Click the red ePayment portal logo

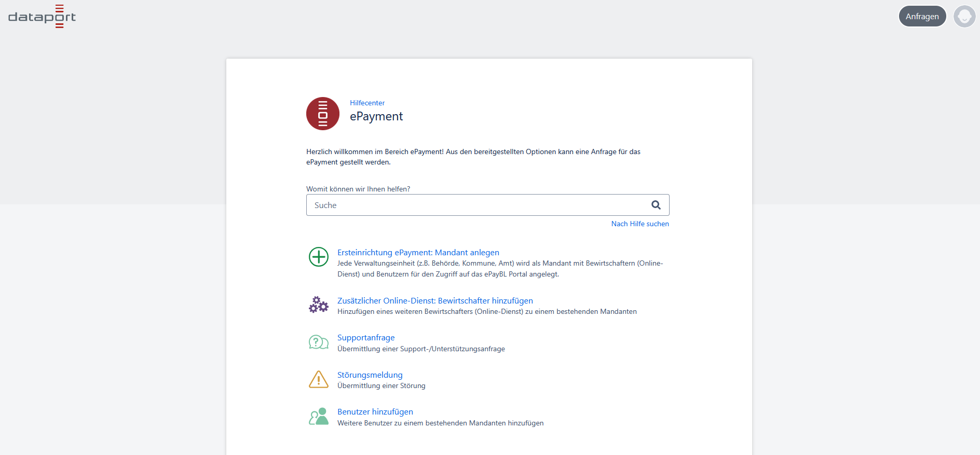322,114
